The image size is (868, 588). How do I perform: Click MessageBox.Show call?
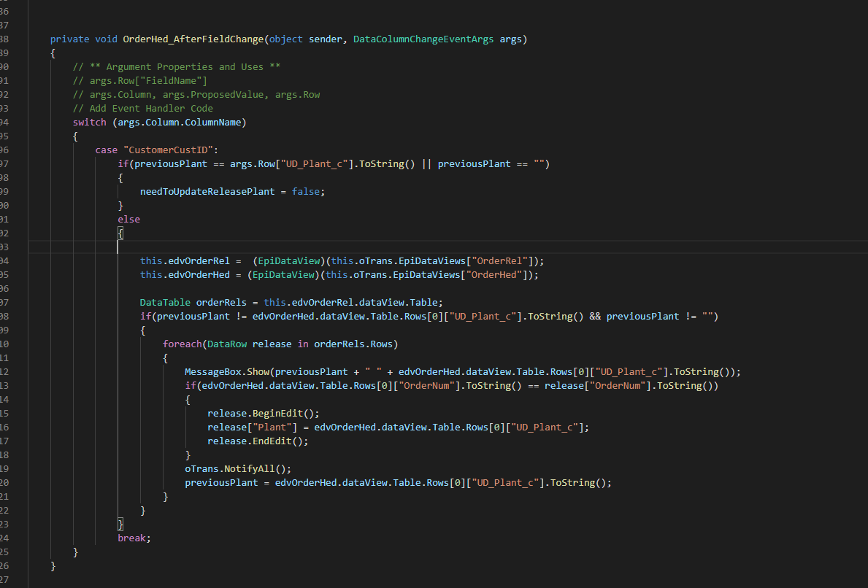click(x=227, y=372)
